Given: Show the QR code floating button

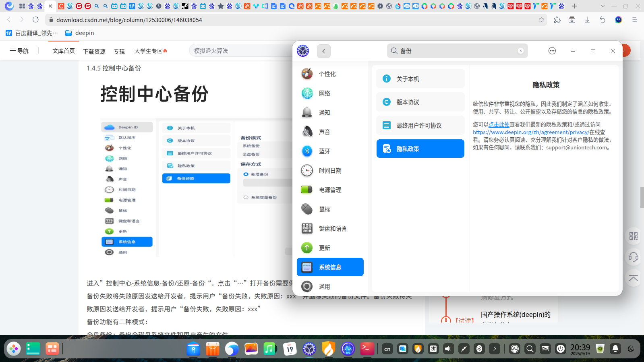Looking at the screenshot, I should tap(634, 236).
